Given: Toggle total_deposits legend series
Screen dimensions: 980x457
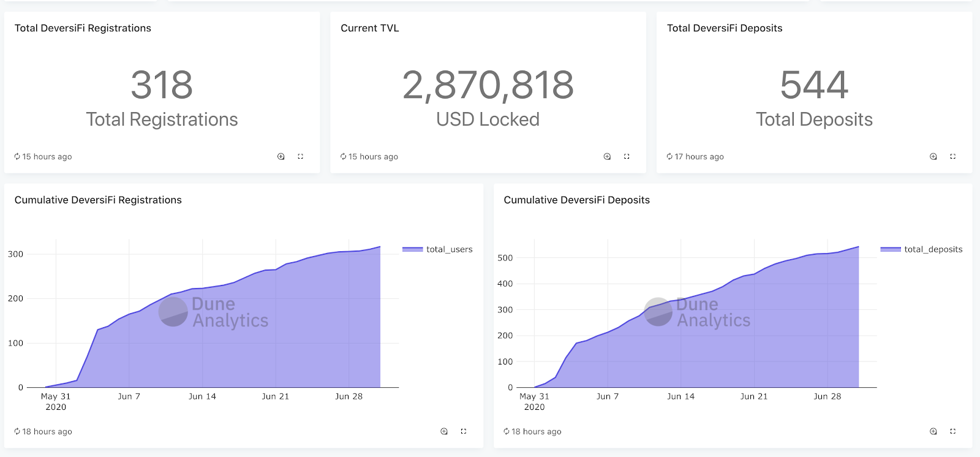Looking at the screenshot, I should tap(921, 249).
